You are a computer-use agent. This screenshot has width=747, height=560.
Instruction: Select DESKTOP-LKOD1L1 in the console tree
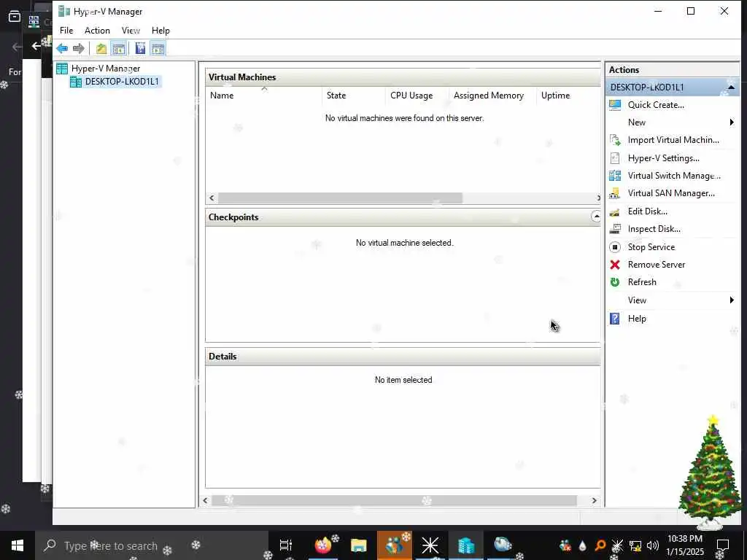pos(122,82)
